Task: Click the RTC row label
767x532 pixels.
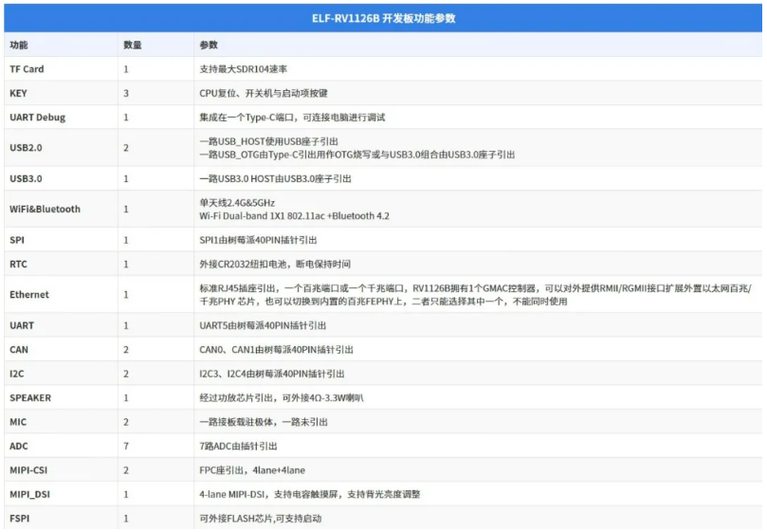Action: 18,264
